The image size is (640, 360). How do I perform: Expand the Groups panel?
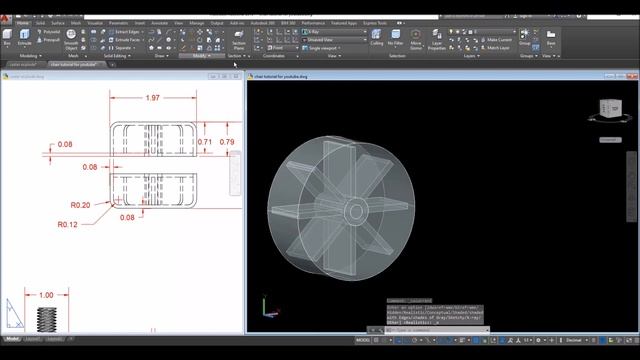[529, 56]
